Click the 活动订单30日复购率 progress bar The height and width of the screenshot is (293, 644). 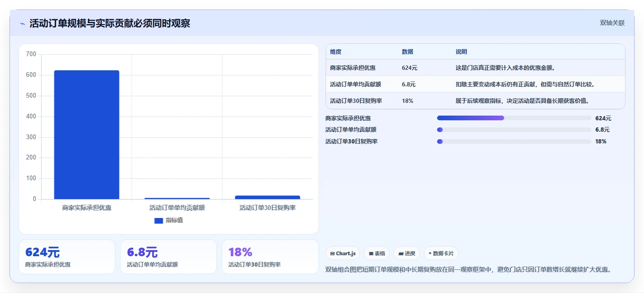click(514, 142)
